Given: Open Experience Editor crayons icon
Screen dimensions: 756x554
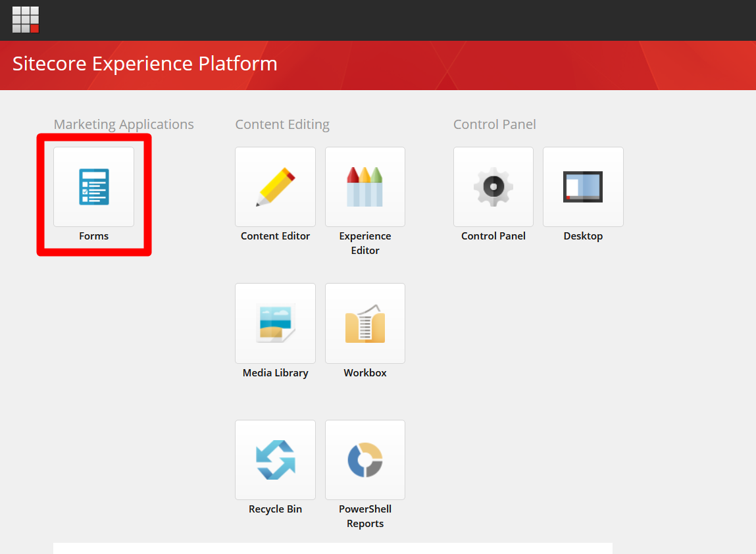Looking at the screenshot, I should [365, 187].
